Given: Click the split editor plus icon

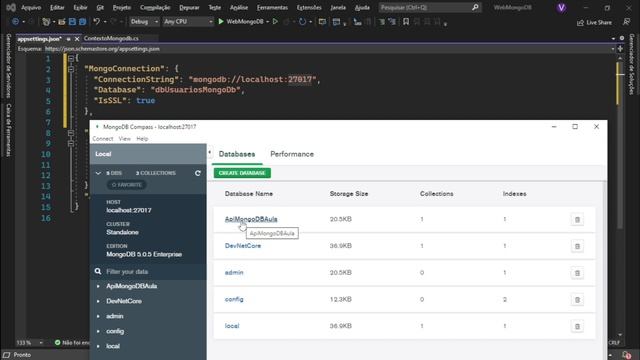Looking at the screenshot, I should 620,49.
